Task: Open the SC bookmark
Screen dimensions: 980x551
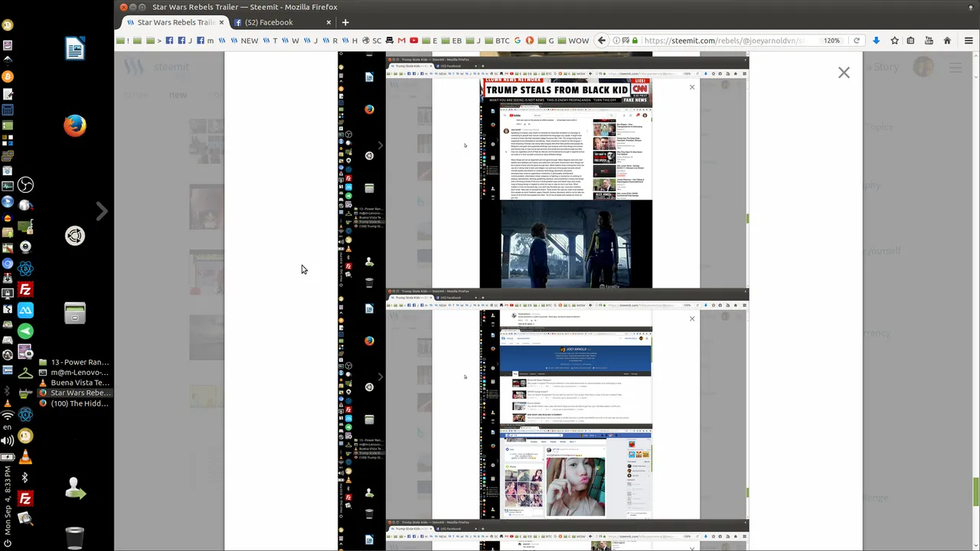Action: pyautogui.click(x=371, y=41)
